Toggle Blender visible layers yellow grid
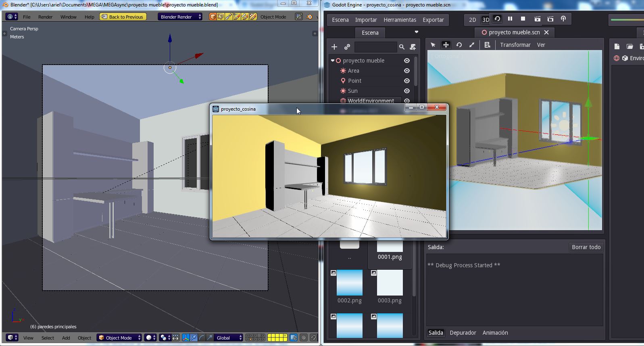644x346 pixels. click(x=277, y=338)
